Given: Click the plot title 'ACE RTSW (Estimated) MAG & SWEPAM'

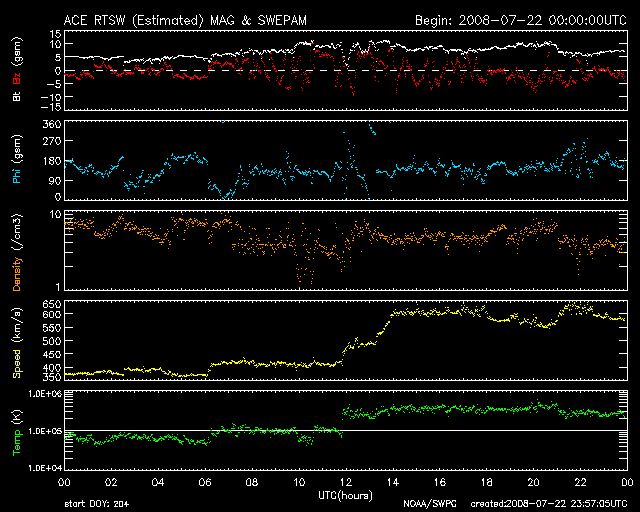Looking at the screenshot, I should 185,20.
